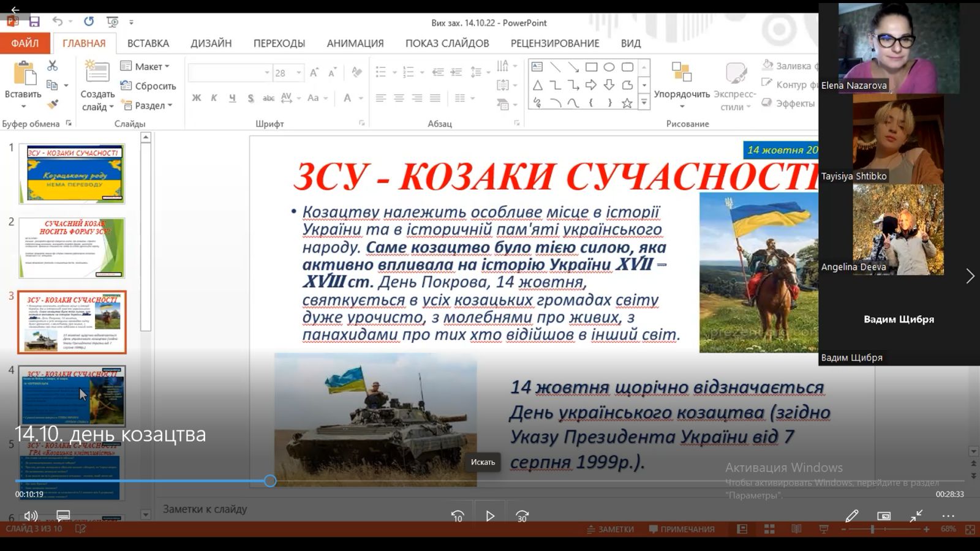Switch to the ДИЗАЙН tab
Screen dimensions: 980x551
tap(211, 43)
